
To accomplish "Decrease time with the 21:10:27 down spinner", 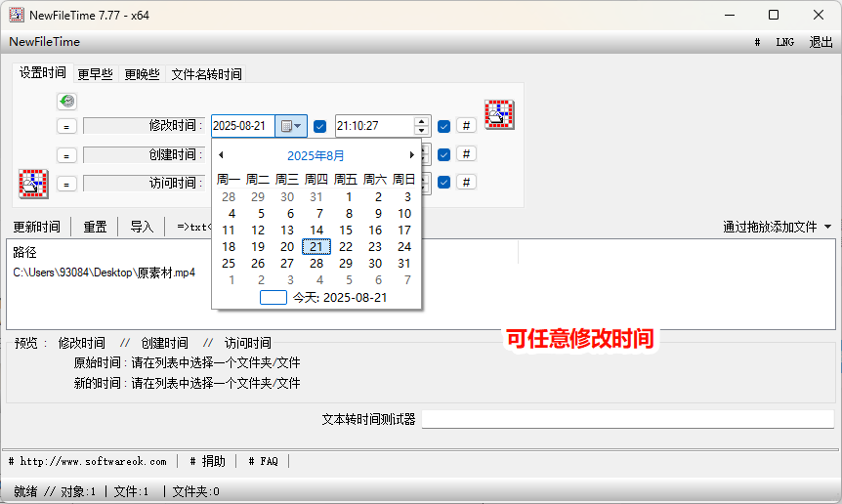I will coord(422,131).
